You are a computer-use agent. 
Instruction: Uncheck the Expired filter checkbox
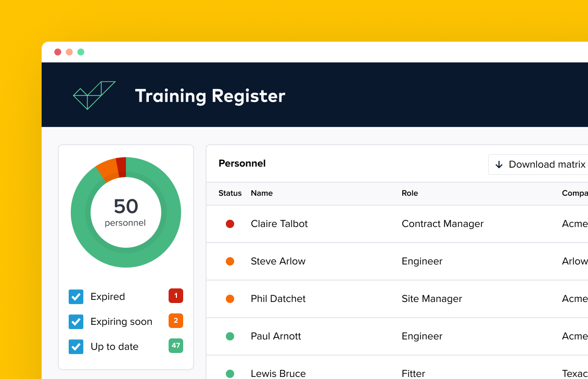[x=76, y=296]
